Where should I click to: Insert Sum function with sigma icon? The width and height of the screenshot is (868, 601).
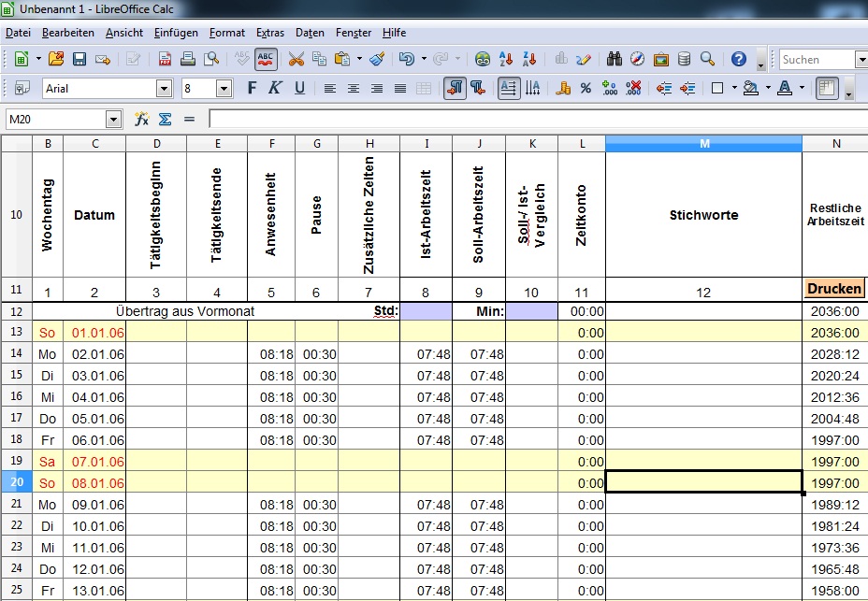165,119
